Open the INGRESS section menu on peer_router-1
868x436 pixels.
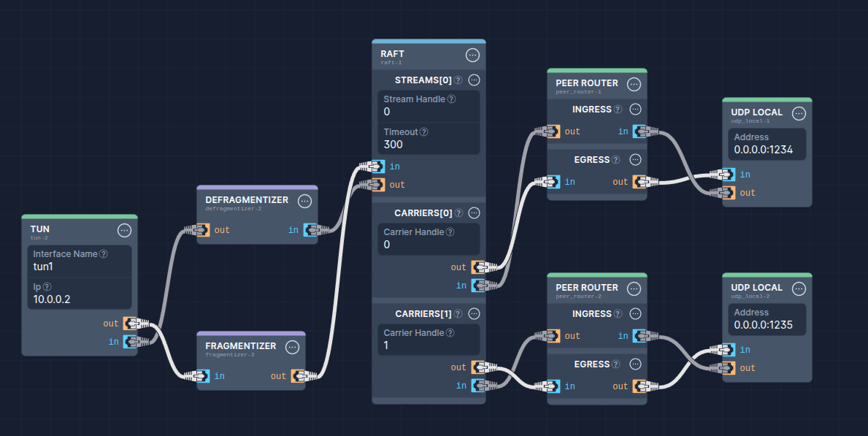[634, 109]
